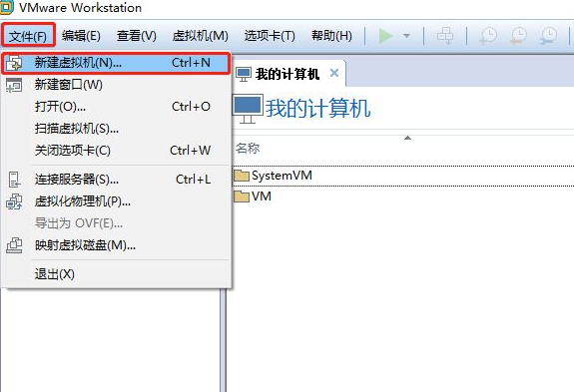
Task: Select 连接服务器(S)... menu entry
Action: point(116,180)
